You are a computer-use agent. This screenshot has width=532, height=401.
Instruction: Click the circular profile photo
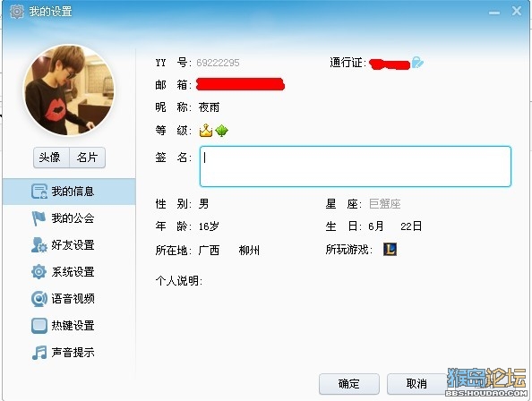[x=69, y=90]
